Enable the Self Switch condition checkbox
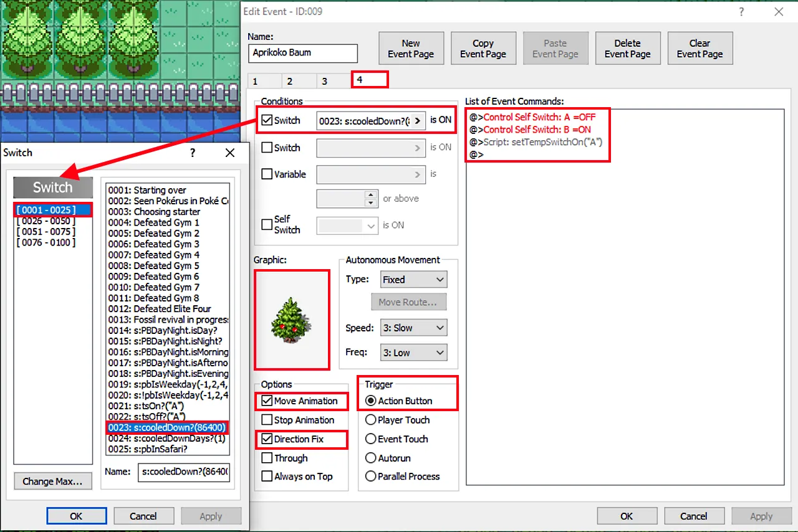 tap(267, 224)
